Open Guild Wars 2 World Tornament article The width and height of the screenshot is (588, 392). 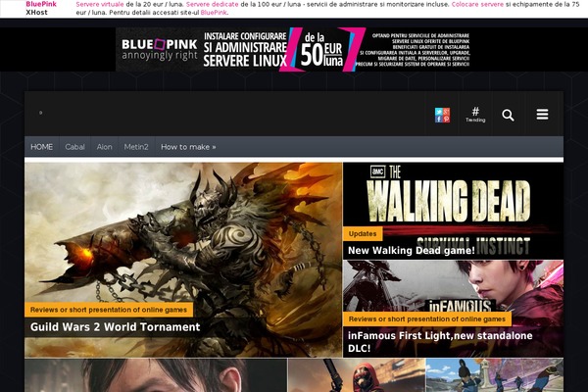point(115,327)
